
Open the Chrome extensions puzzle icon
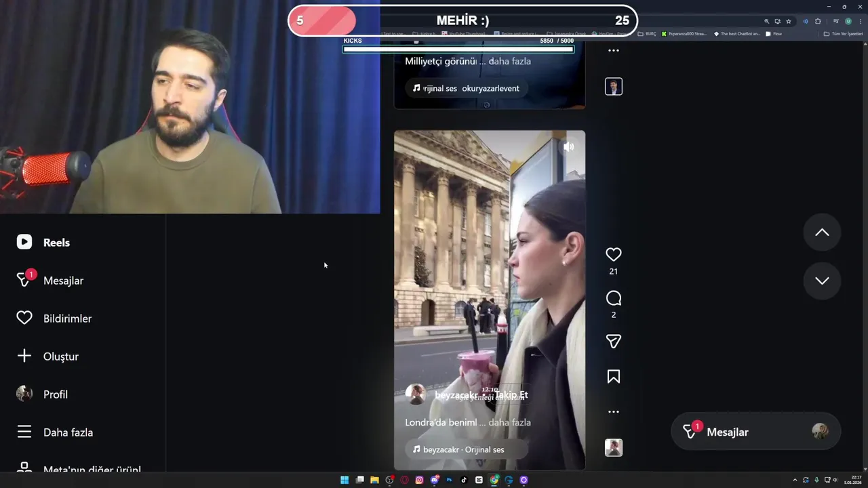click(x=818, y=21)
